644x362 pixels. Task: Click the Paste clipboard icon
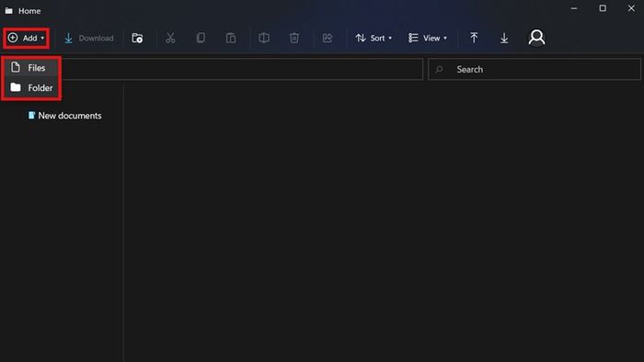[x=231, y=38]
